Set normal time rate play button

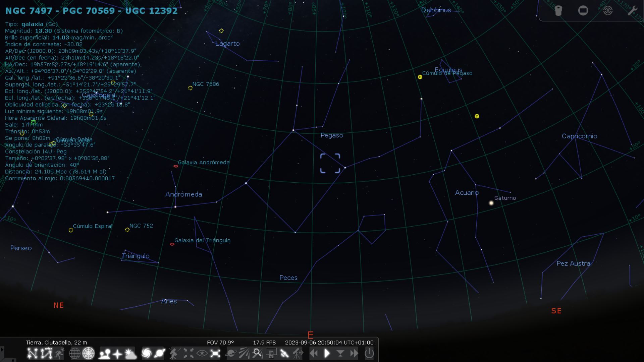coord(327,353)
